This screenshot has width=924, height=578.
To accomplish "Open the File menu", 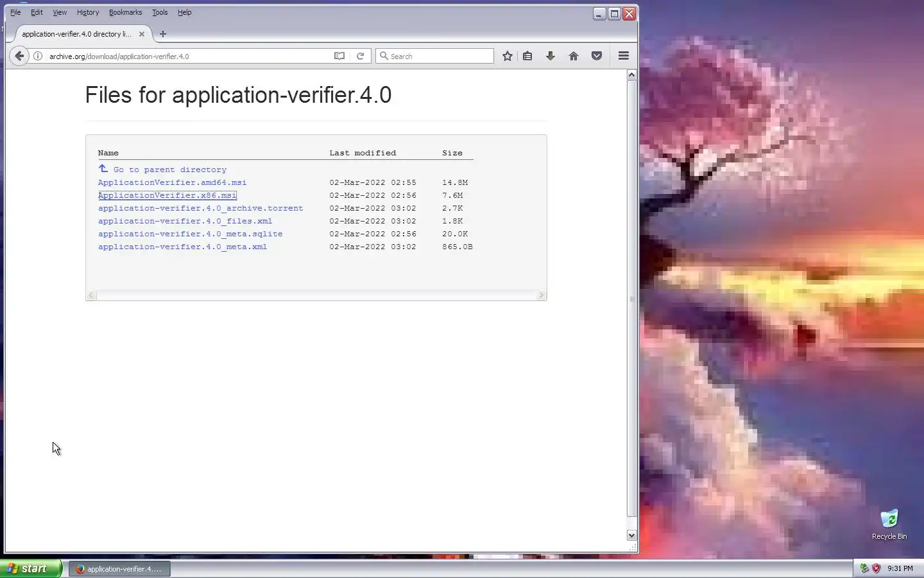I will tap(15, 12).
